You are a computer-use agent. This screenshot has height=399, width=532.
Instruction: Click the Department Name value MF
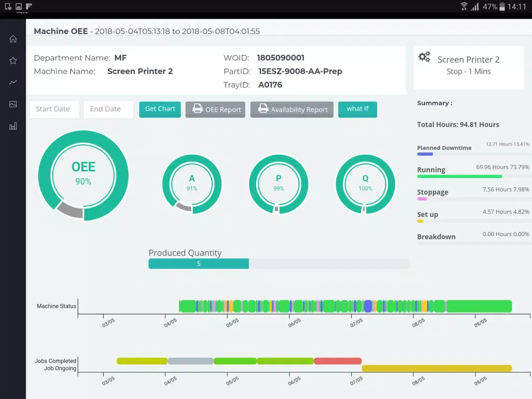click(x=120, y=58)
